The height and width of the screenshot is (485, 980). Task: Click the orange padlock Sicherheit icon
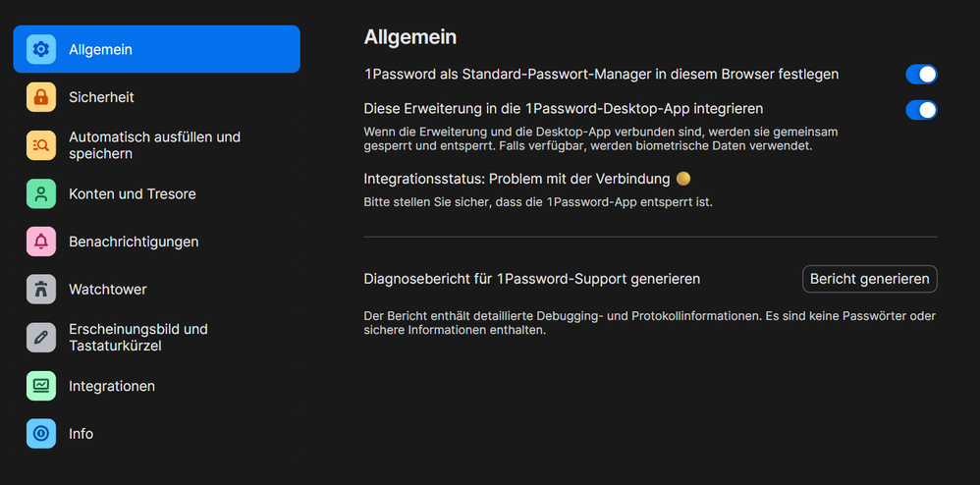click(x=41, y=97)
